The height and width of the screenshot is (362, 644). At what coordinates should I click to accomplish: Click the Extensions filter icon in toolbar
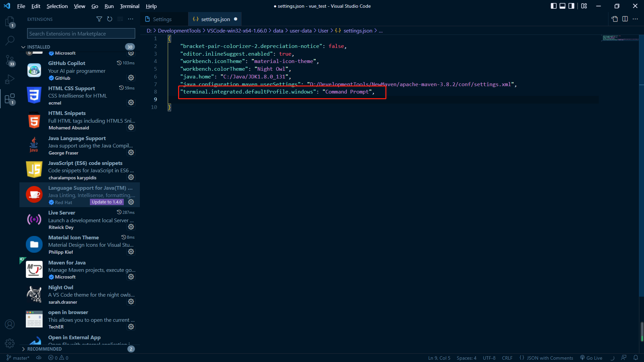point(99,19)
